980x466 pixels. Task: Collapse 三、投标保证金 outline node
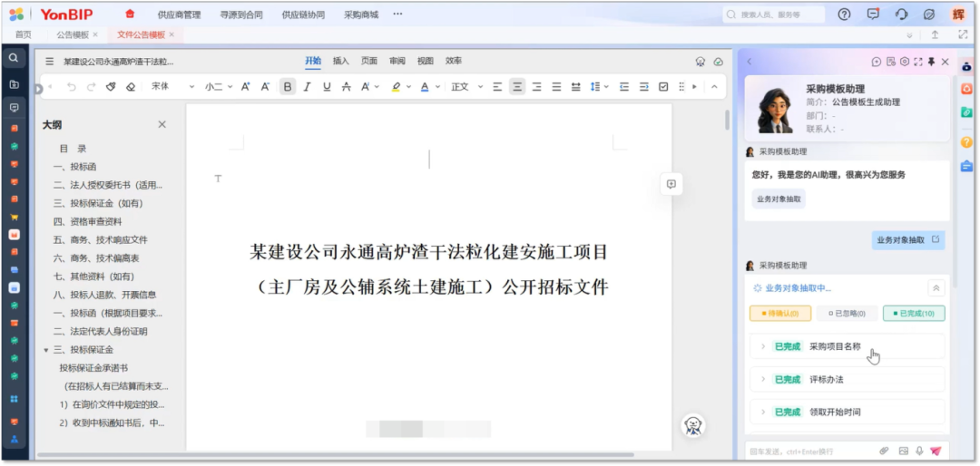45,350
